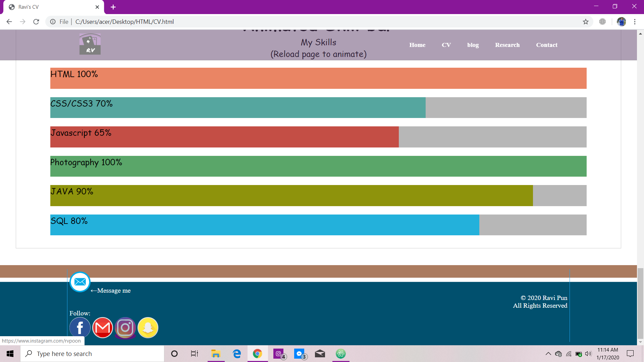This screenshot has width=644, height=362.
Task: Launch Microsoft Edge from the taskbar
Action: 237,354
